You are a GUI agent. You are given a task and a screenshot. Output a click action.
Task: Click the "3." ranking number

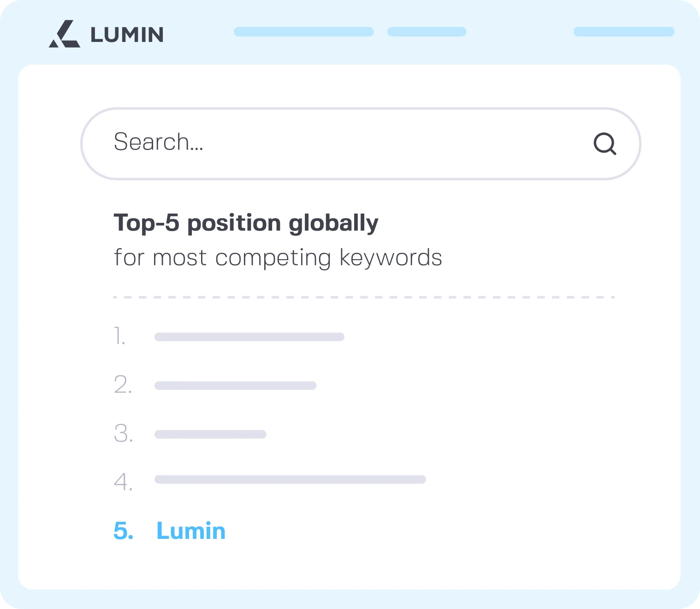[x=123, y=434]
